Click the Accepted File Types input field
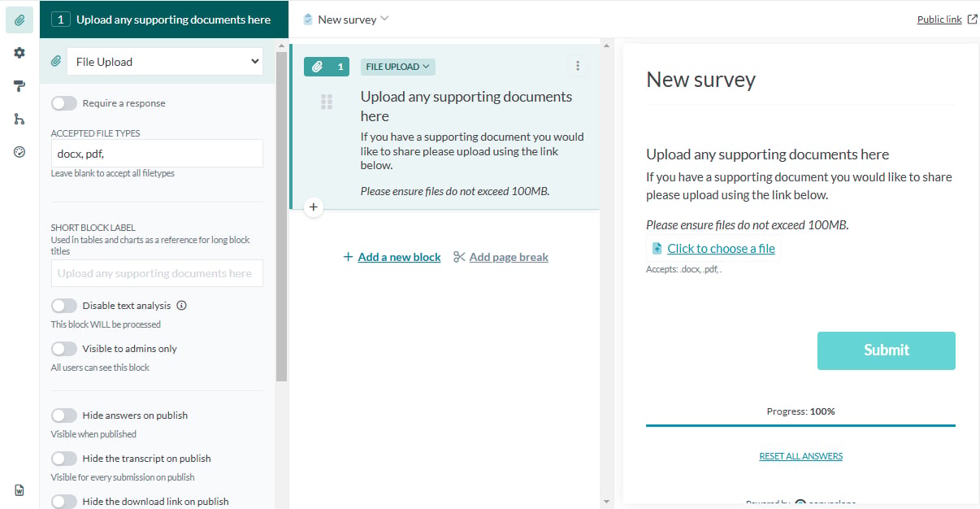 157,153
